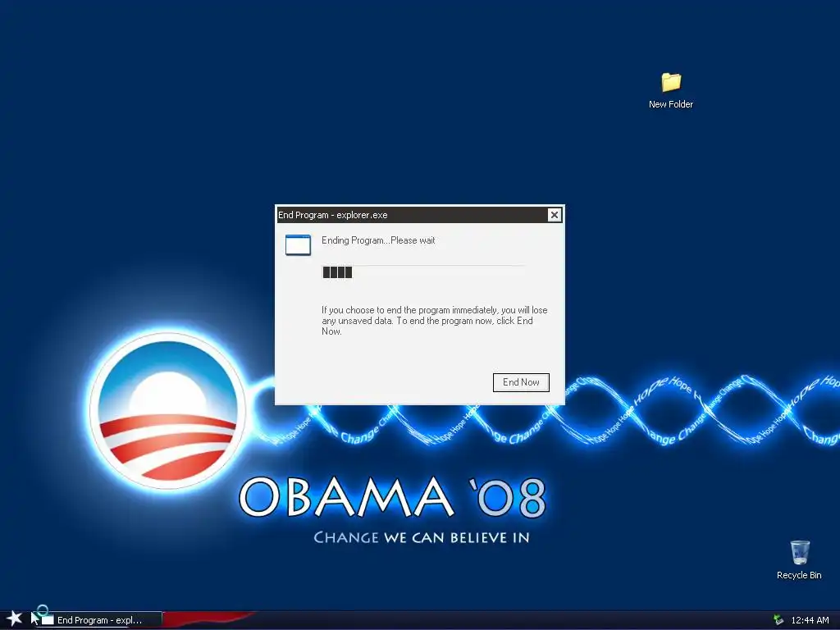Click the unsaved data warning text
Viewport: 840px width, 630px height.
435,321
